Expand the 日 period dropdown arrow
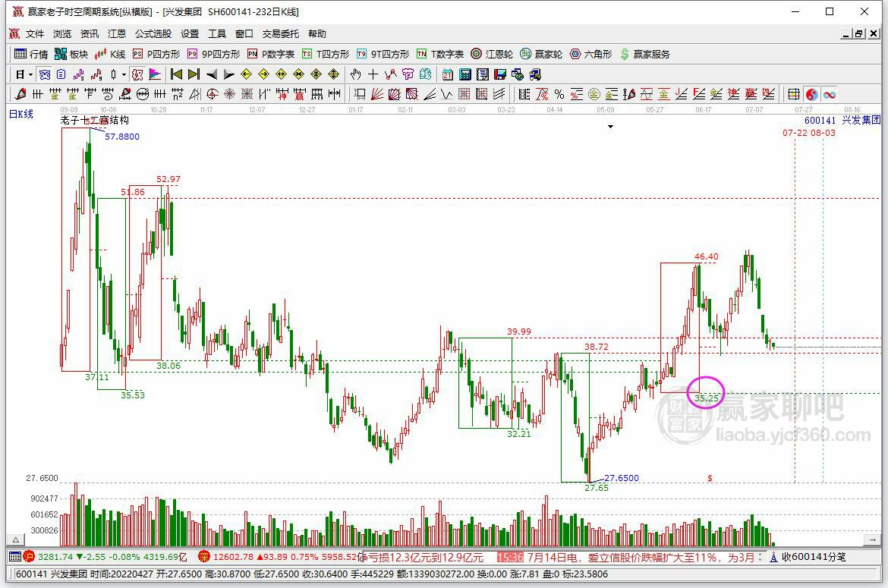 coord(30,74)
